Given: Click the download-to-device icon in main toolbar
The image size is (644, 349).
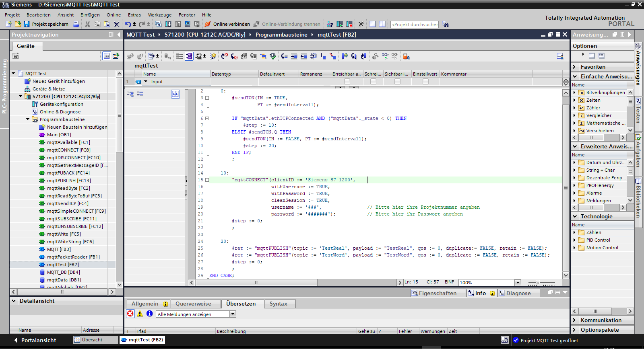Looking at the screenshot, I should click(x=168, y=24).
